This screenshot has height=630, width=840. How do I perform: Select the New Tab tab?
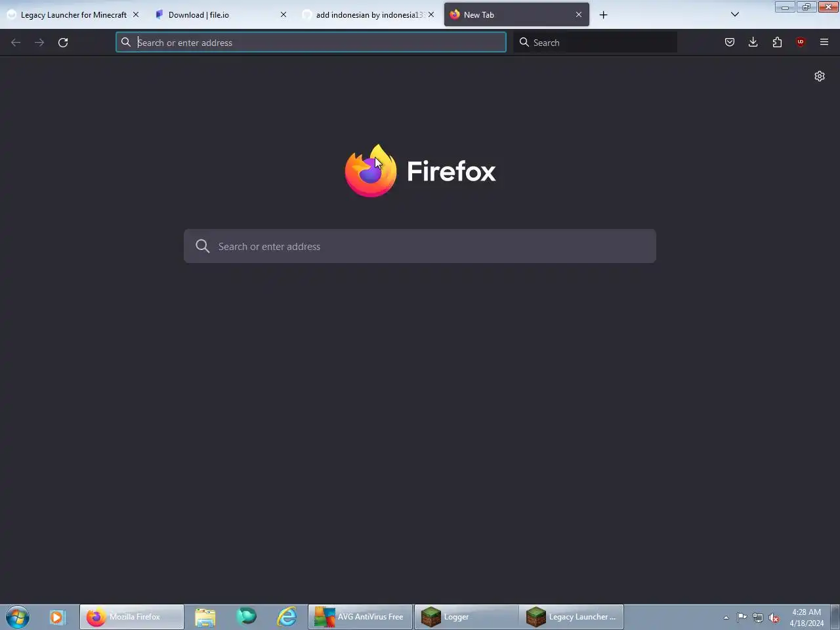(x=516, y=14)
